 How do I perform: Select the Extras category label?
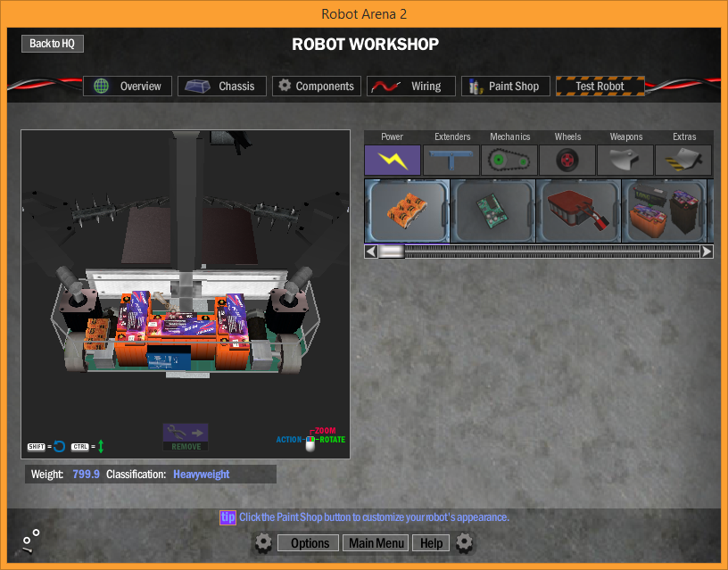[684, 137]
